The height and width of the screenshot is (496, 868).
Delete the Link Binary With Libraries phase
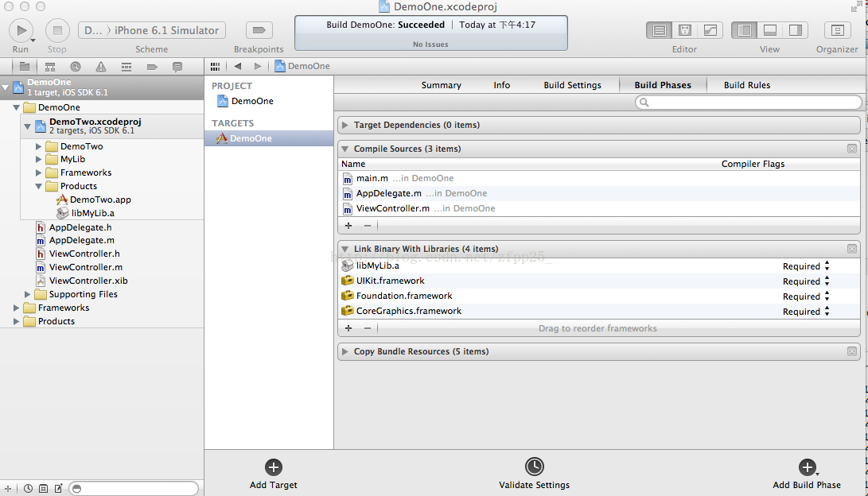pos(852,249)
